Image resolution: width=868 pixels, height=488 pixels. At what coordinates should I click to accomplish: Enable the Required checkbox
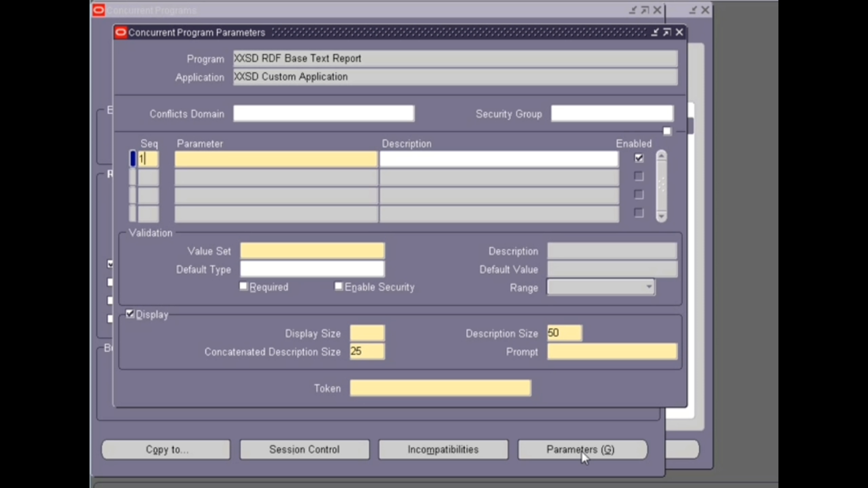coord(243,286)
